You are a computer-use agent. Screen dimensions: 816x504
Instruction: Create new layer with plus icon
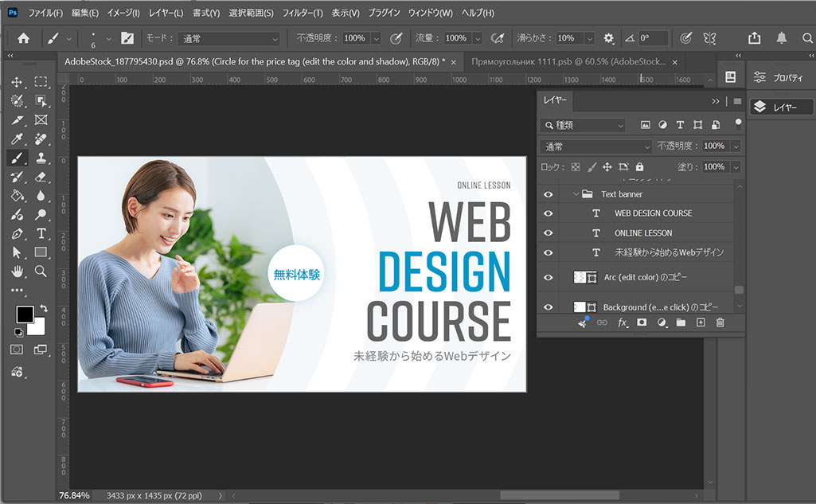click(x=701, y=322)
